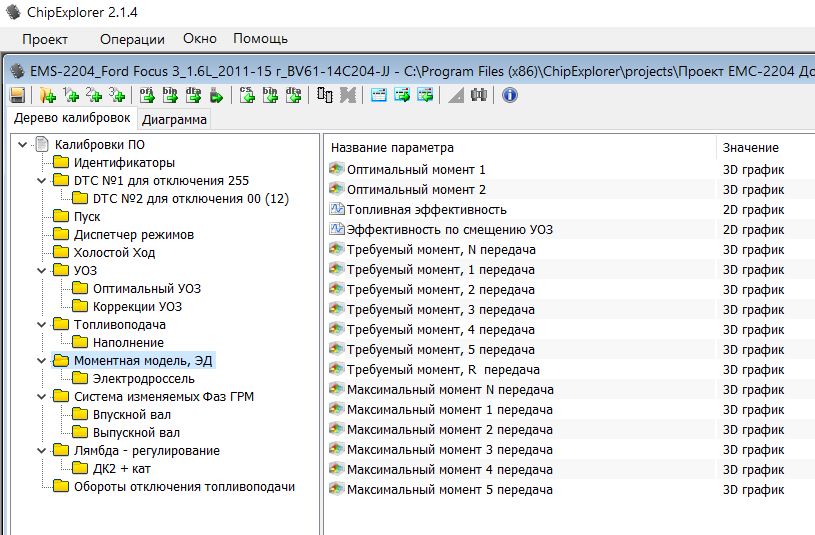This screenshot has height=535, width=815.
Task: Click the toolbar icon labeled 1 with plus
Action: pyautogui.click(x=70, y=95)
